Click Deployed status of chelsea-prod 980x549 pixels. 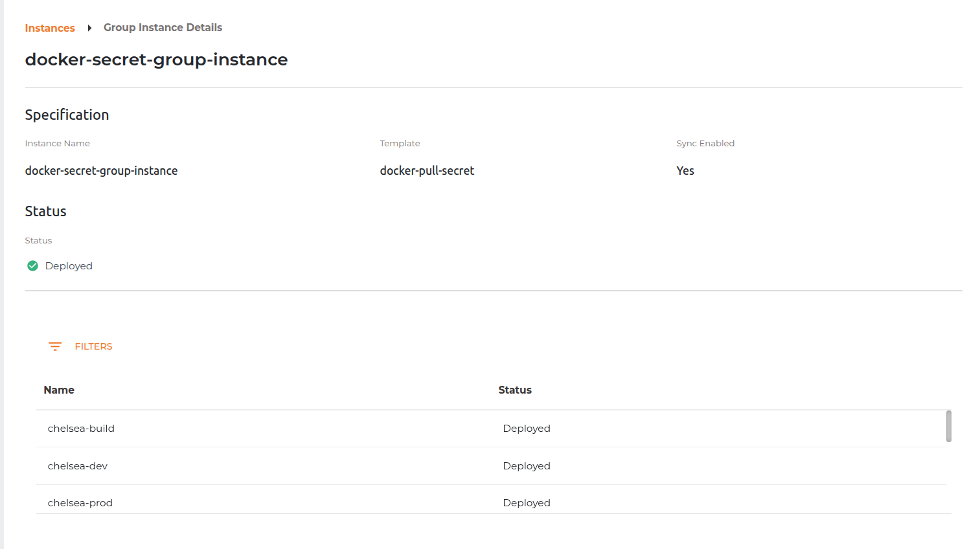point(526,503)
